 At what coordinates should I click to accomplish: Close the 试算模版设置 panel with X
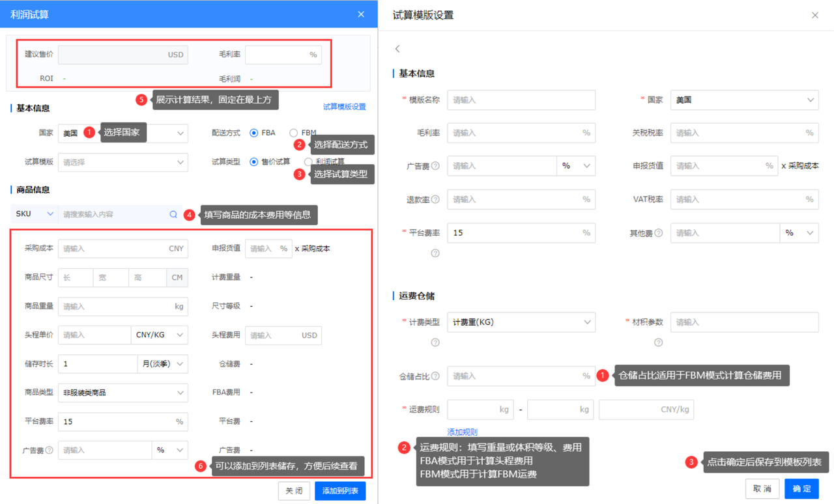click(815, 15)
